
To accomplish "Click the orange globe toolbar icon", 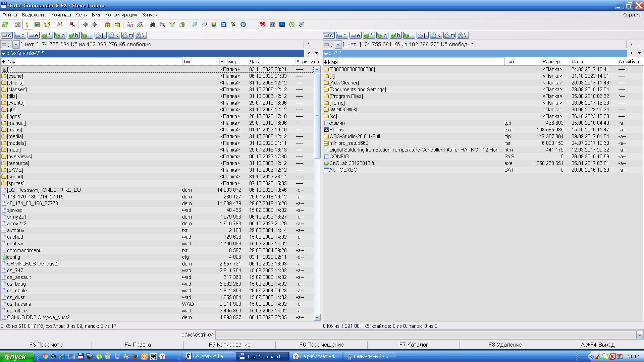I will (214, 24).
